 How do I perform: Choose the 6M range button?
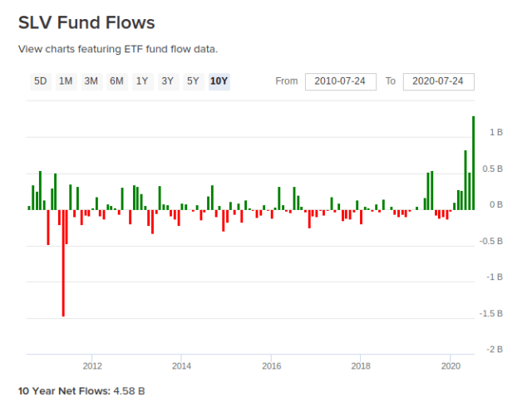click(116, 81)
